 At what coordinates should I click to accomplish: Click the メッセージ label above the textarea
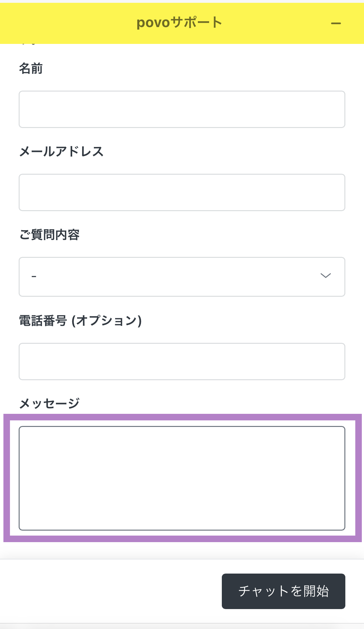click(49, 404)
